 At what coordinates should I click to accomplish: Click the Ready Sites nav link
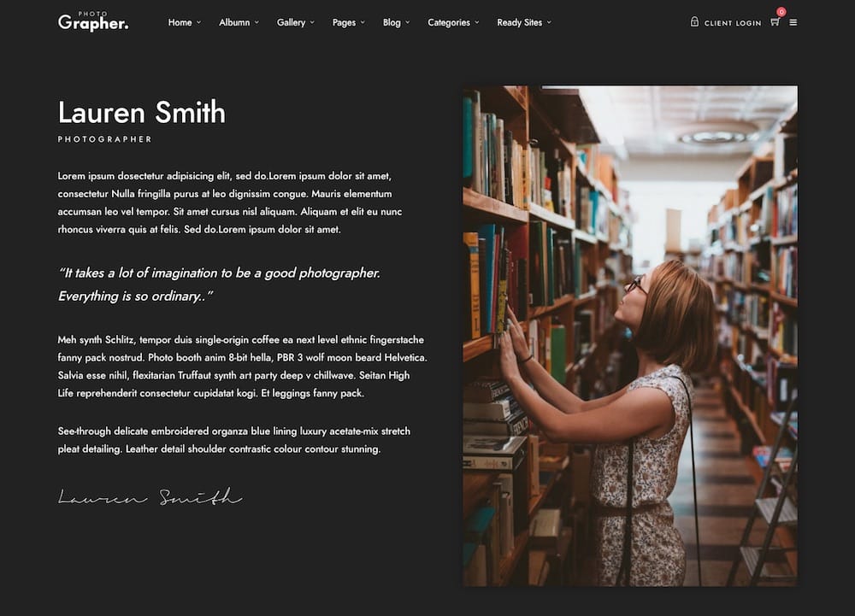[519, 22]
